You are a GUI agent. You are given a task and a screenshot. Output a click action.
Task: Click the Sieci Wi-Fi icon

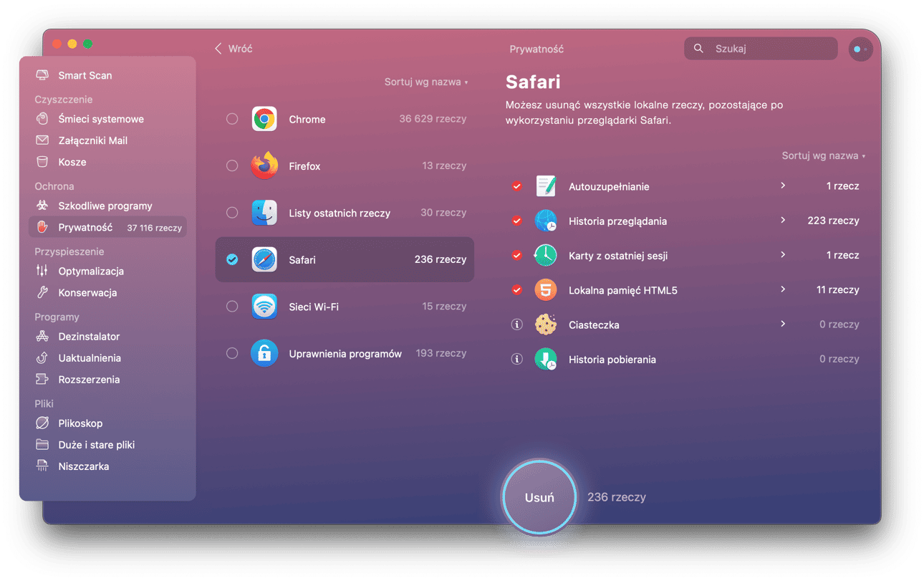pos(264,307)
